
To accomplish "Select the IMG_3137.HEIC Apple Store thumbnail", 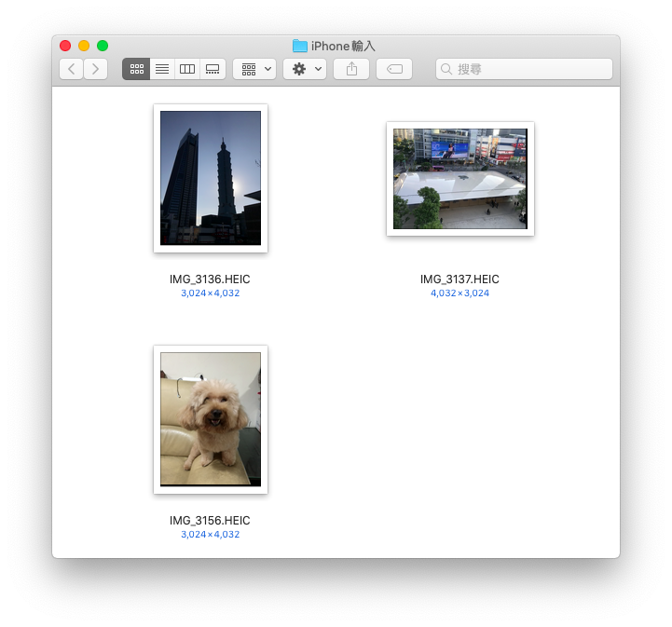I will 460,179.
